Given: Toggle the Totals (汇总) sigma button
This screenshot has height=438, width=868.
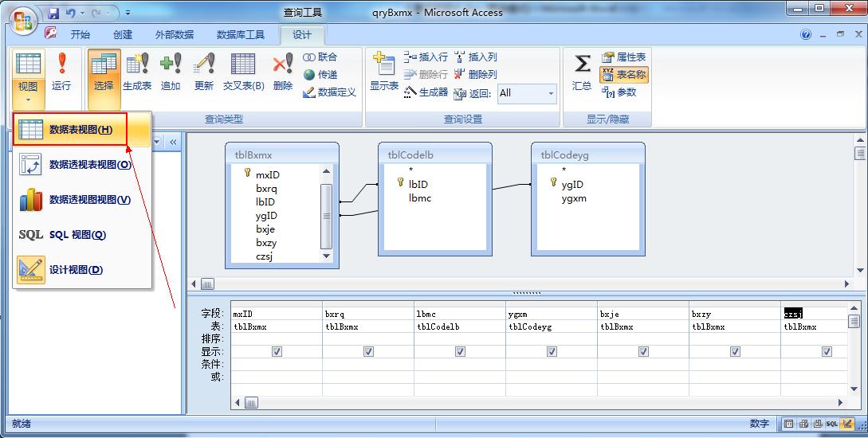Looking at the screenshot, I should pyautogui.click(x=582, y=72).
